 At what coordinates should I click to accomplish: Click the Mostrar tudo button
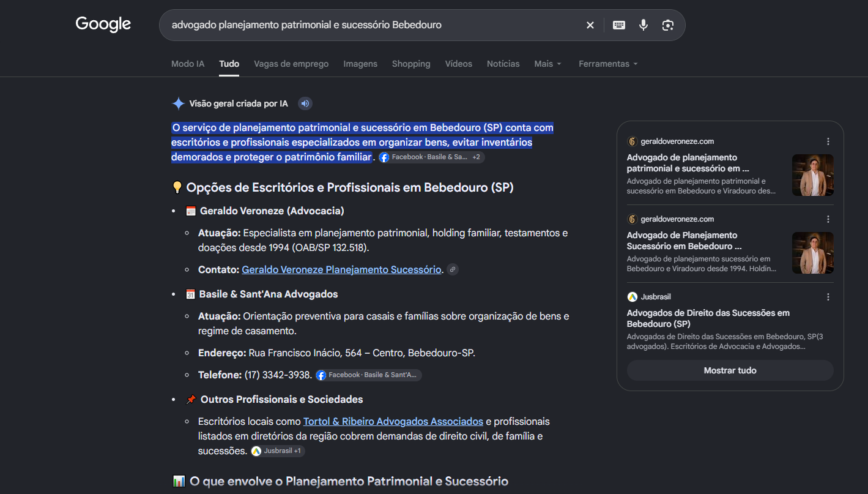coord(730,370)
